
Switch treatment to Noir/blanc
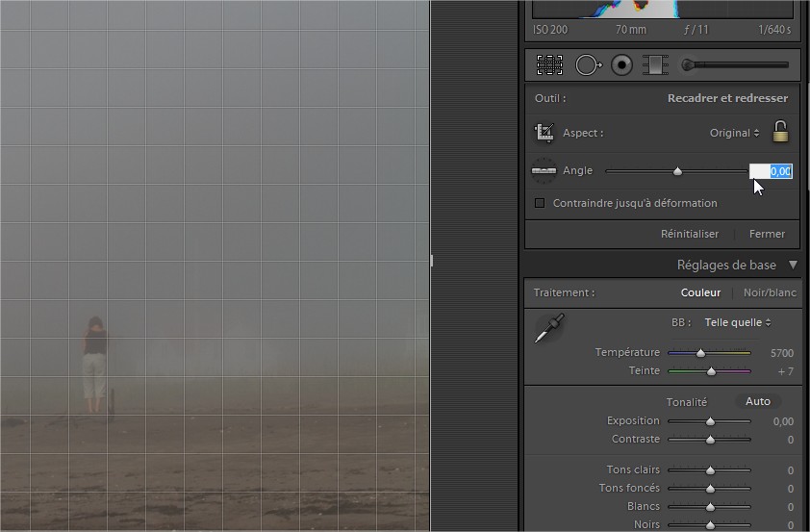(x=770, y=292)
